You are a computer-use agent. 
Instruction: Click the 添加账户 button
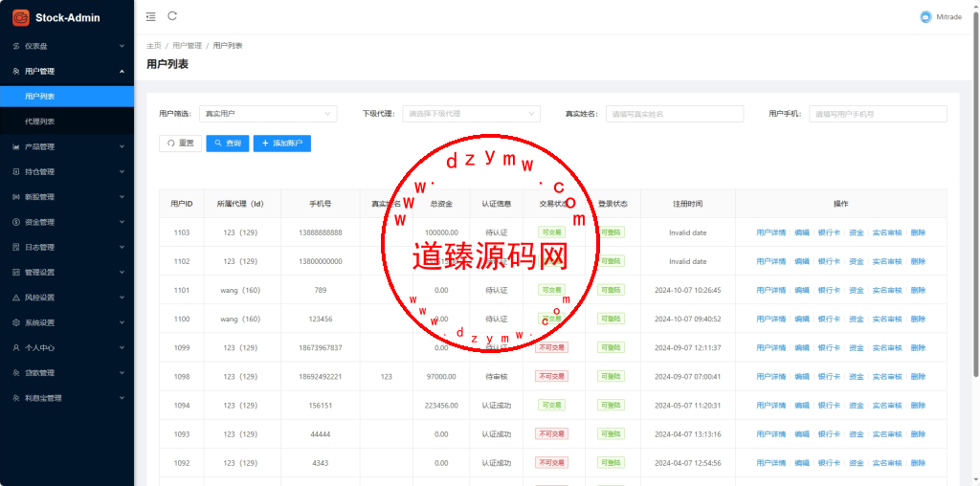[282, 144]
